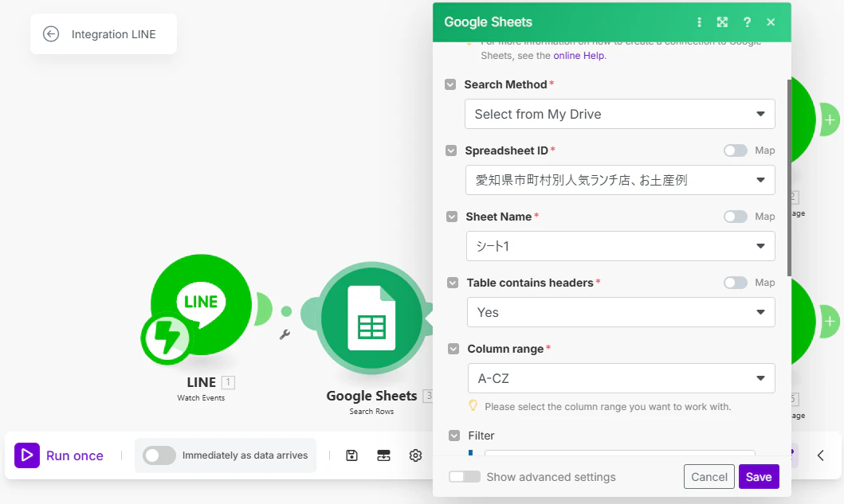Open scenario settings gear icon
The image size is (844, 504).
415,455
